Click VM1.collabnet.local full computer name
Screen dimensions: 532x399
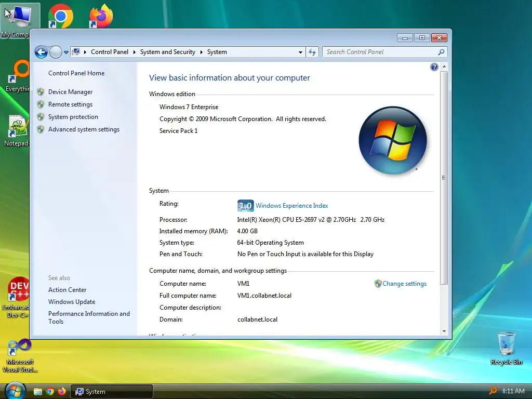(264, 296)
